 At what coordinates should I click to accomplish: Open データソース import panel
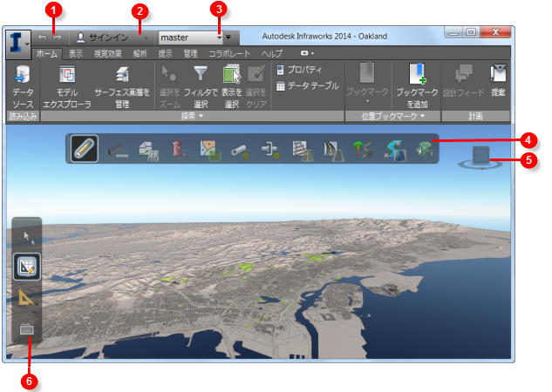click(x=23, y=86)
